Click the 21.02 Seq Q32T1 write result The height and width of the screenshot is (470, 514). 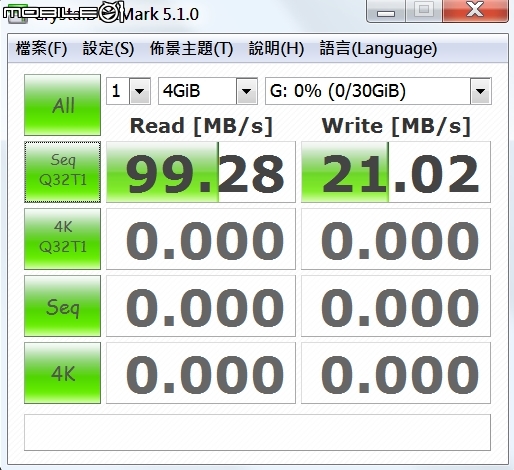(396, 172)
